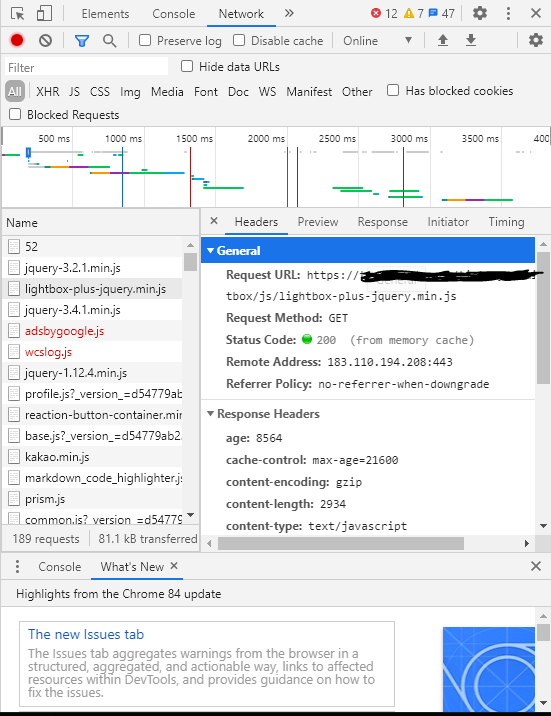Open network settings gear icon
This screenshot has width=551, height=716.
pyautogui.click(x=535, y=40)
